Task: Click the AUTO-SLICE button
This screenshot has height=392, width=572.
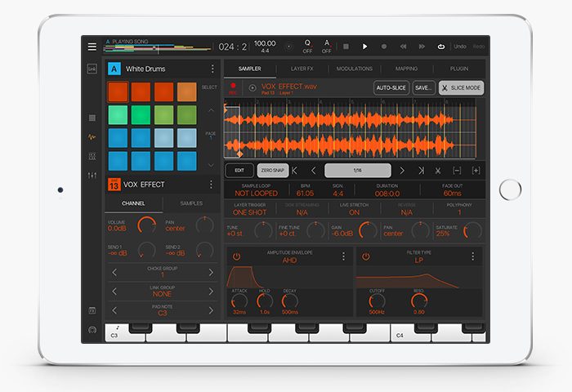Action: (391, 88)
